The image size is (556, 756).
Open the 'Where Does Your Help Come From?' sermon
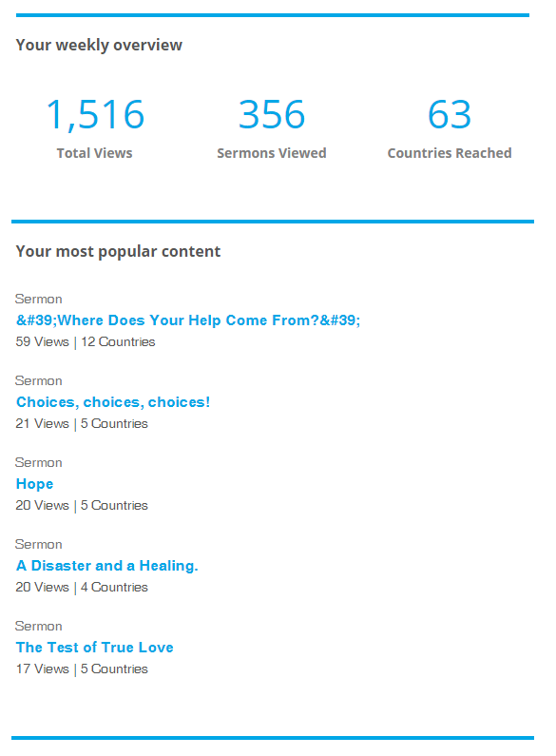click(x=188, y=320)
